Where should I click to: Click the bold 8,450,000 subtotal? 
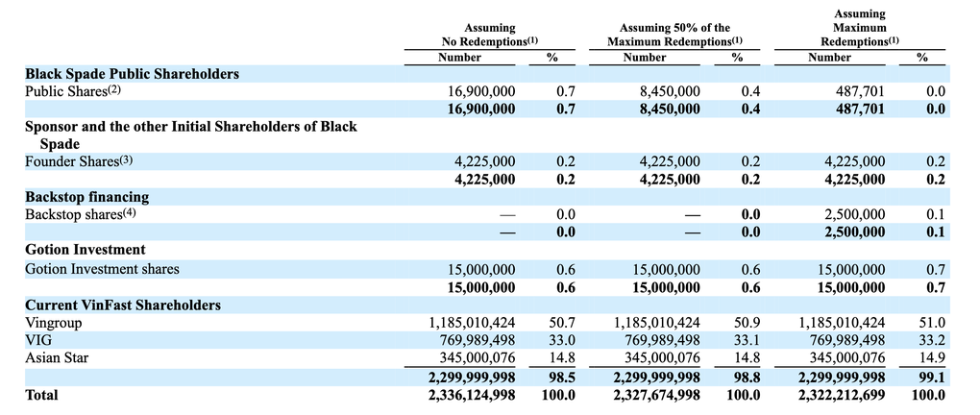670,110
